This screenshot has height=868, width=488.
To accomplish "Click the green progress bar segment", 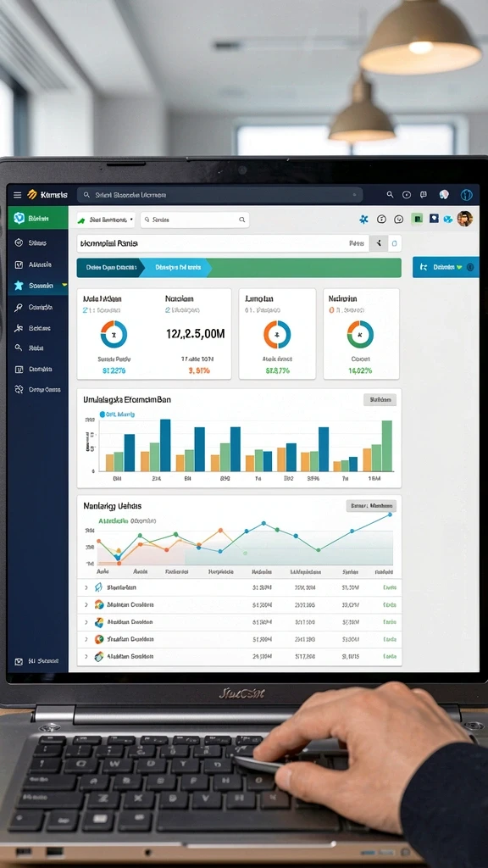I will coord(304,267).
